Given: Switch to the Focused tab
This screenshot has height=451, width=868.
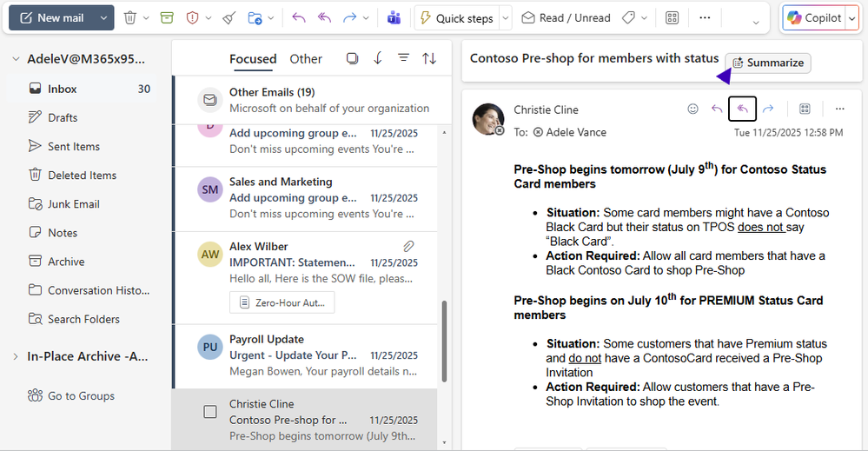Looking at the screenshot, I should pyautogui.click(x=253, y=59).
